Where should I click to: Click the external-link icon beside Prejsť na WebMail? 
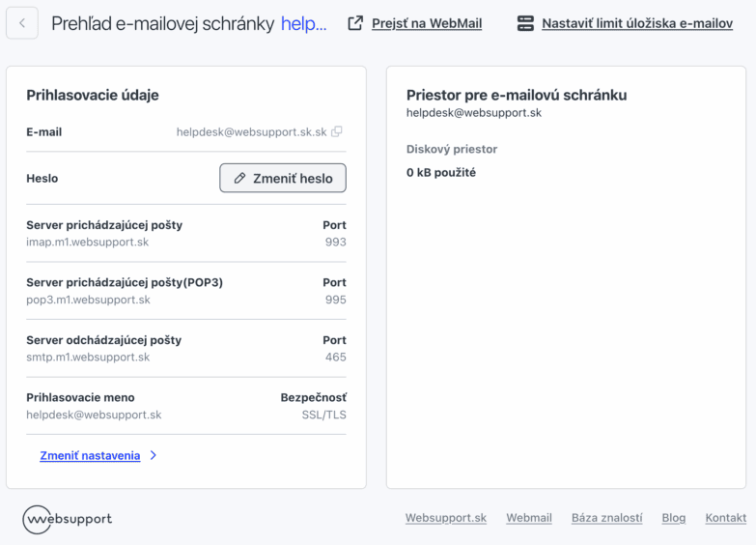point(355,23)
